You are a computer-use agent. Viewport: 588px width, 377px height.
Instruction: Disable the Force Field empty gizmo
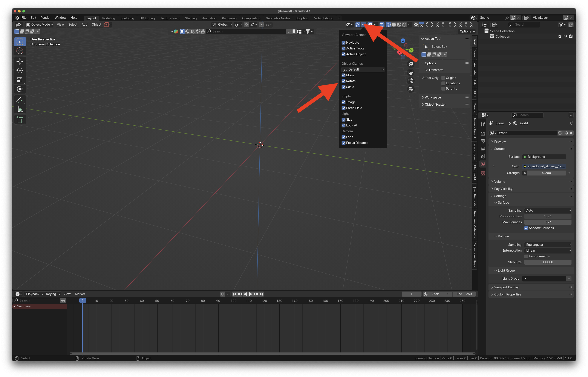(x=343, y=108)
